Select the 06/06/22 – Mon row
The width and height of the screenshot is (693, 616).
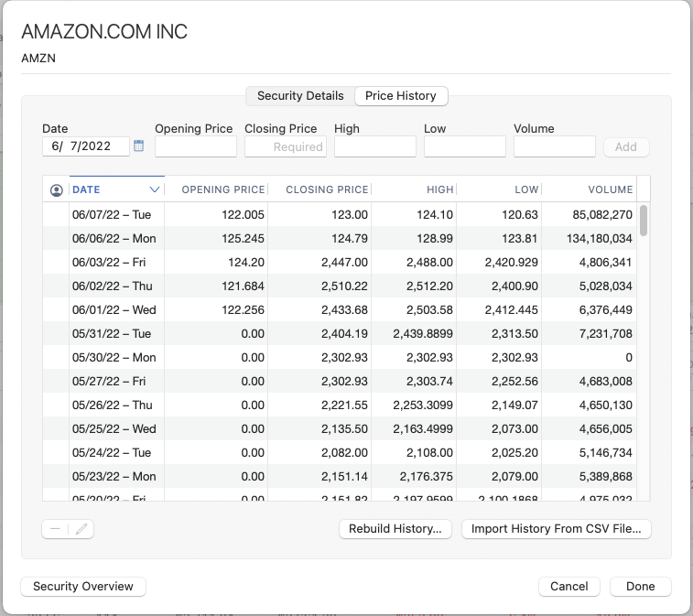point(340,239)
